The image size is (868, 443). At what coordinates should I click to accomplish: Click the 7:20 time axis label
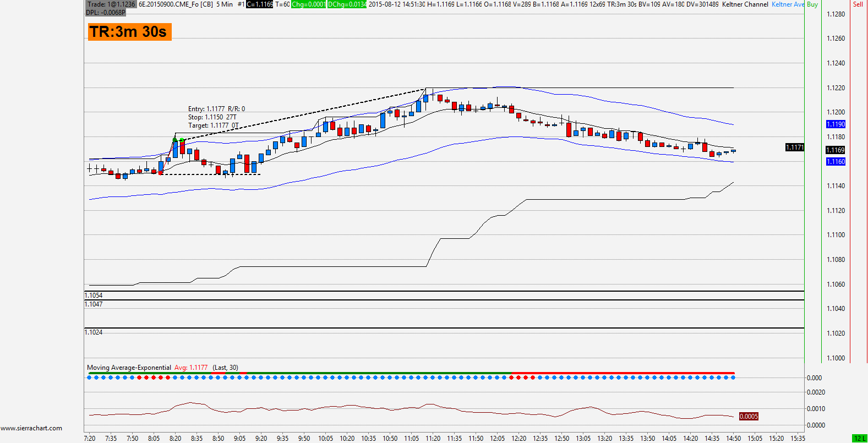[90, 439]
